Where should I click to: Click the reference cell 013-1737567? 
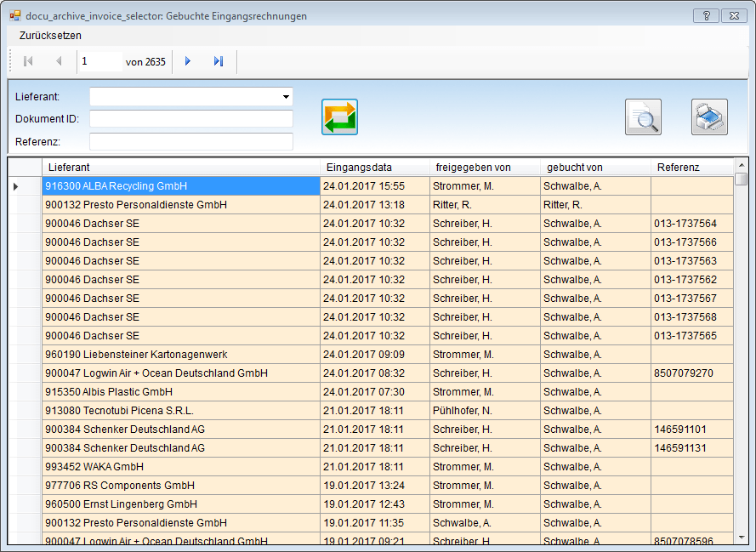click(x=692, y=299)
